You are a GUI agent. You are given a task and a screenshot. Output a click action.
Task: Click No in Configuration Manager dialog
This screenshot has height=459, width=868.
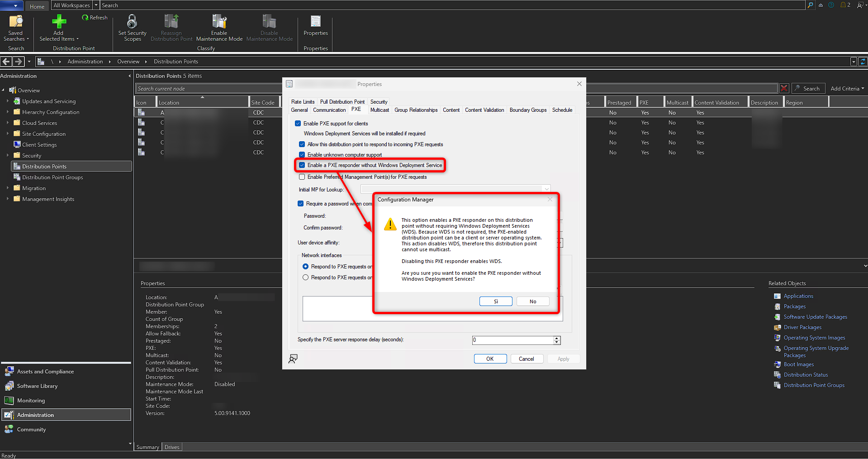tap(533, 301)
